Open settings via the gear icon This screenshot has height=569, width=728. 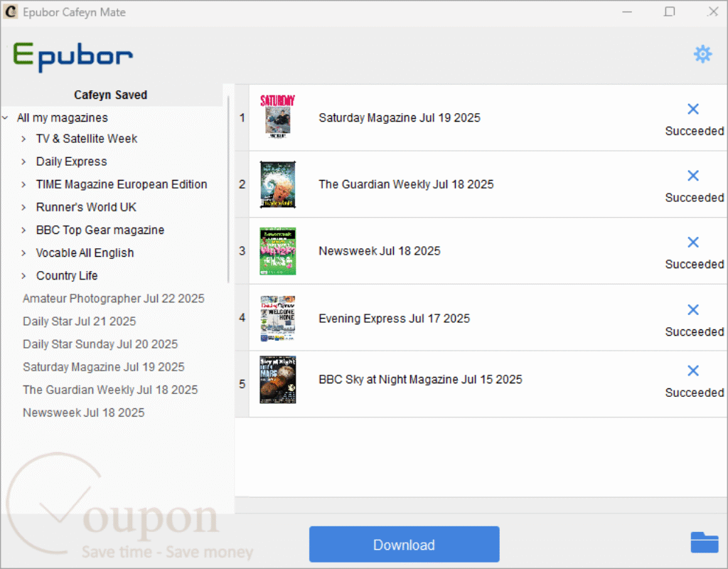click(x=702, y=54)
